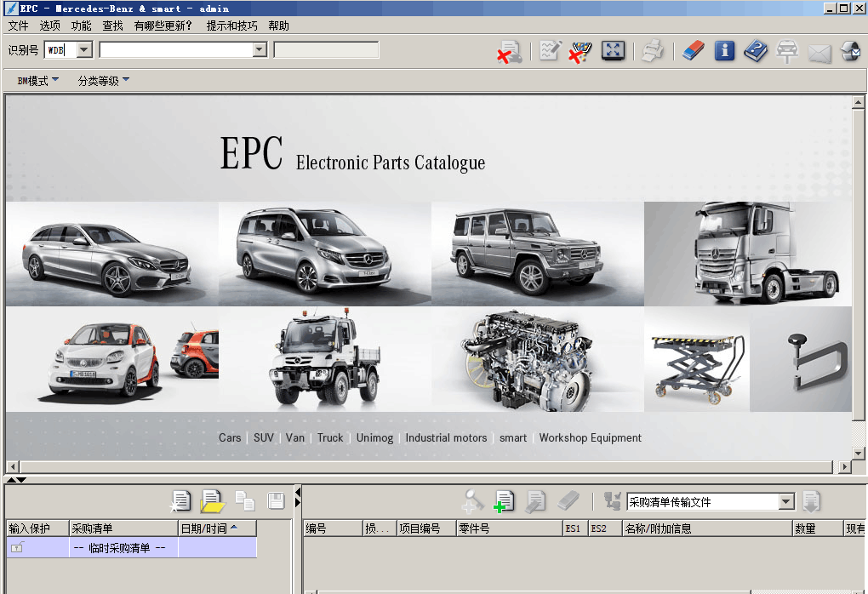Select the industrial engine thumbnail

pyautogui.click(x=538, y=359)
